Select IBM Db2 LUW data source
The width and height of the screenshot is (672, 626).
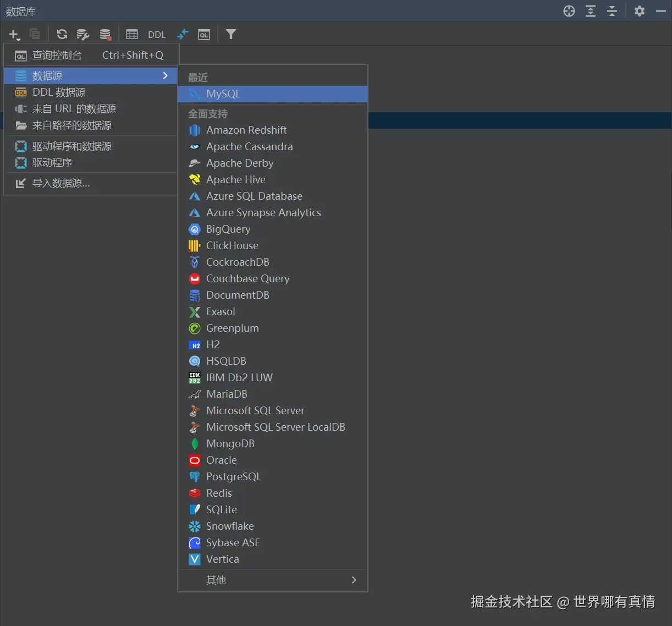point(273,377)
